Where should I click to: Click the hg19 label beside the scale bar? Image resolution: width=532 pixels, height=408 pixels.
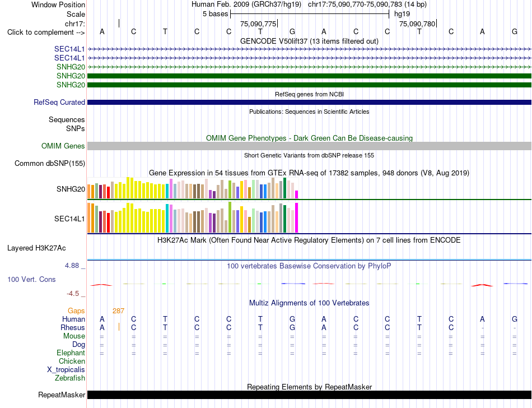(x=402, y=14)
